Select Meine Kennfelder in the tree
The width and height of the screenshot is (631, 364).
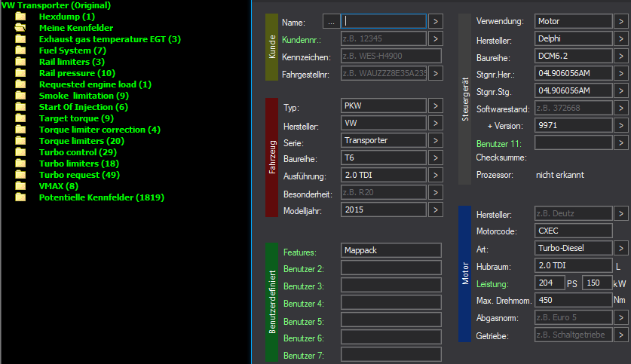[x=76, y=28]
